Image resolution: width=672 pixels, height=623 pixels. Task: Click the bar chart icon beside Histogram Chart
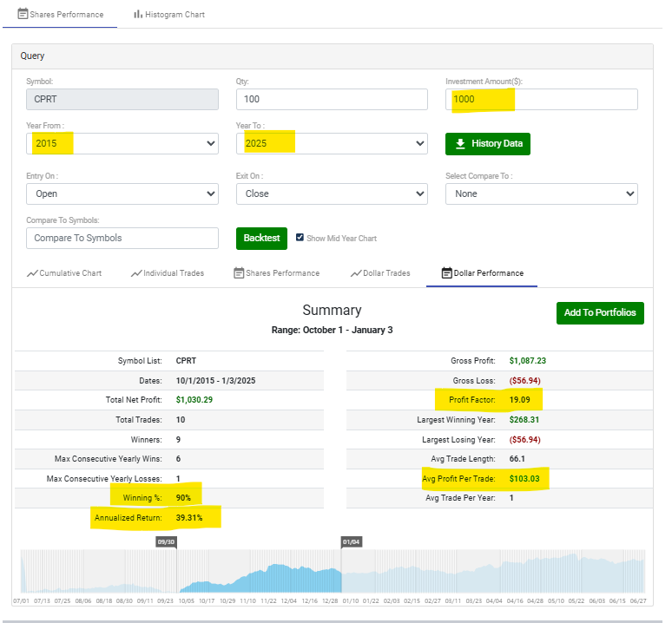pyautogui.click(x=138, y=15)
